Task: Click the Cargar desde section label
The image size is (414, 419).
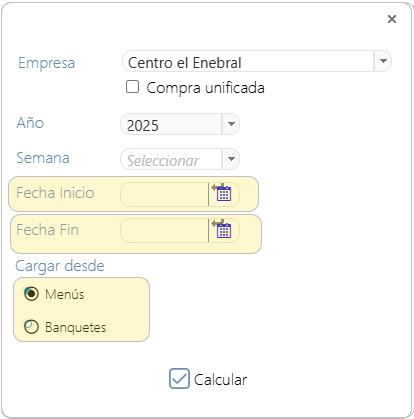Action: coord(60,266)
